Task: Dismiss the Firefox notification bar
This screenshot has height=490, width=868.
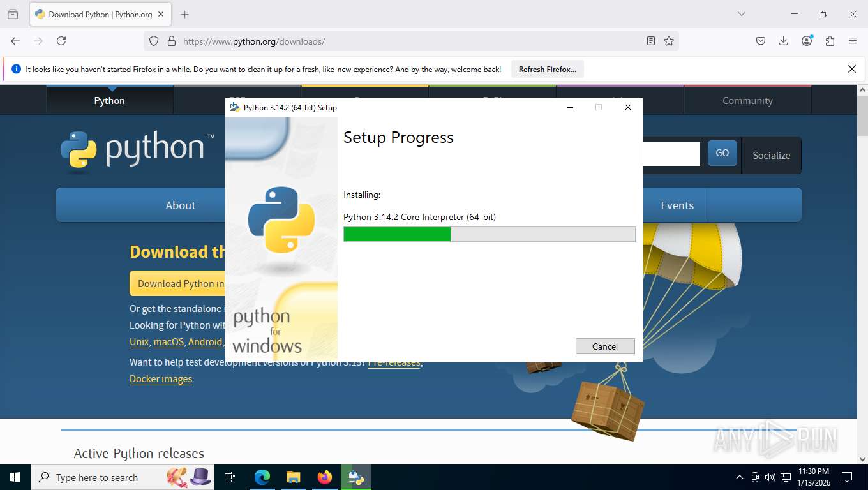Action: 851,69
